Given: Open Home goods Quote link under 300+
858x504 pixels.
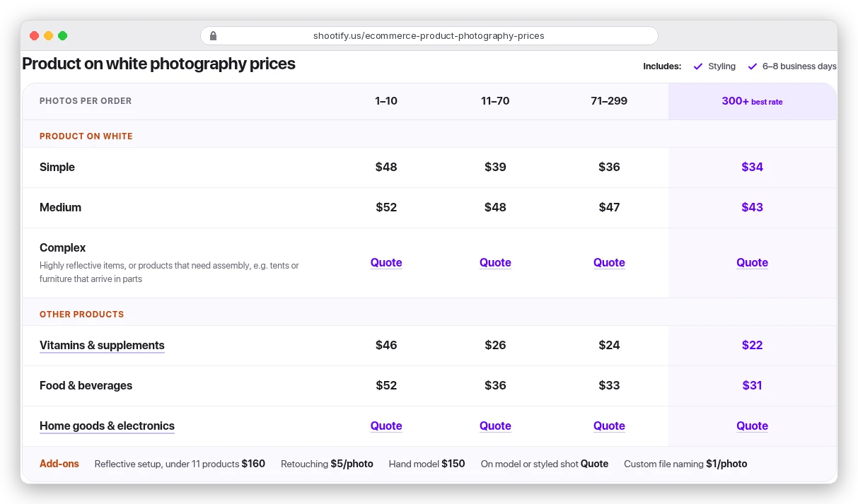Looking at the screenshot, I should [752, 426].
